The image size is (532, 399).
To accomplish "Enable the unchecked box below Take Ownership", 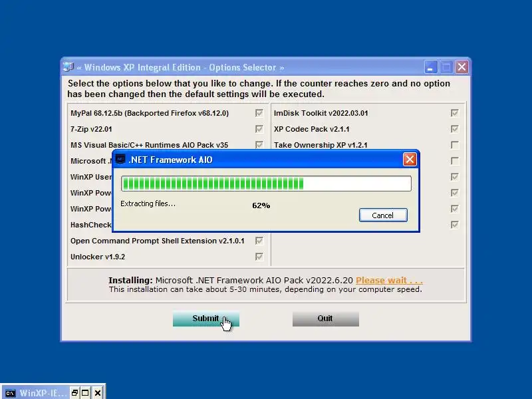I will pos(455,161).
